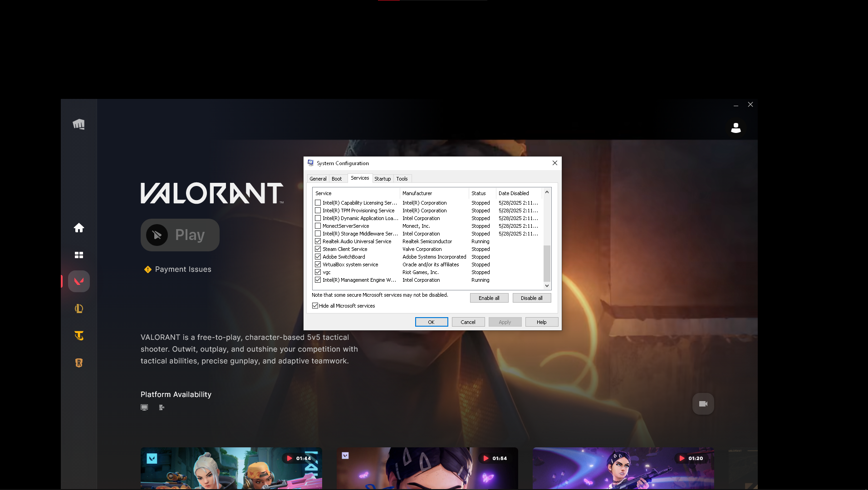The height and width of the screenshot is (490, 868).
Task: Uncheck the Adobe SwitchBoard service
Action: pyautogui.click(x=318, y=257)
